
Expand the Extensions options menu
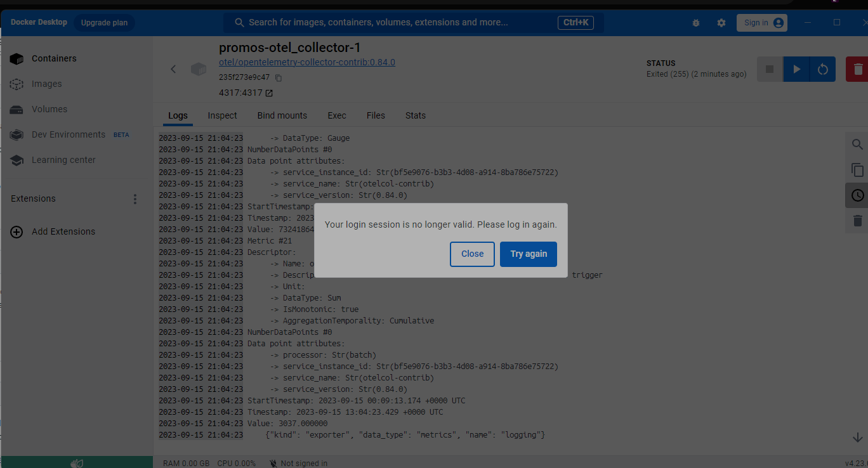135,198
